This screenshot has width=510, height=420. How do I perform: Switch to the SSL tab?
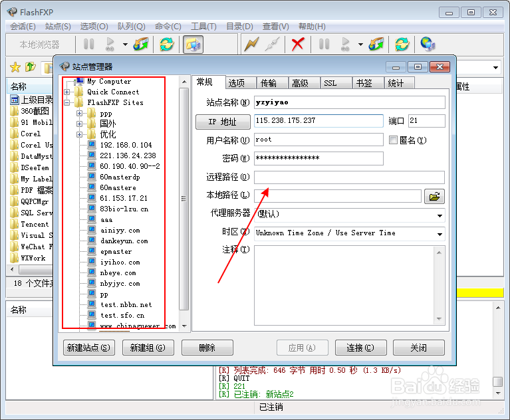pos(336,83)
